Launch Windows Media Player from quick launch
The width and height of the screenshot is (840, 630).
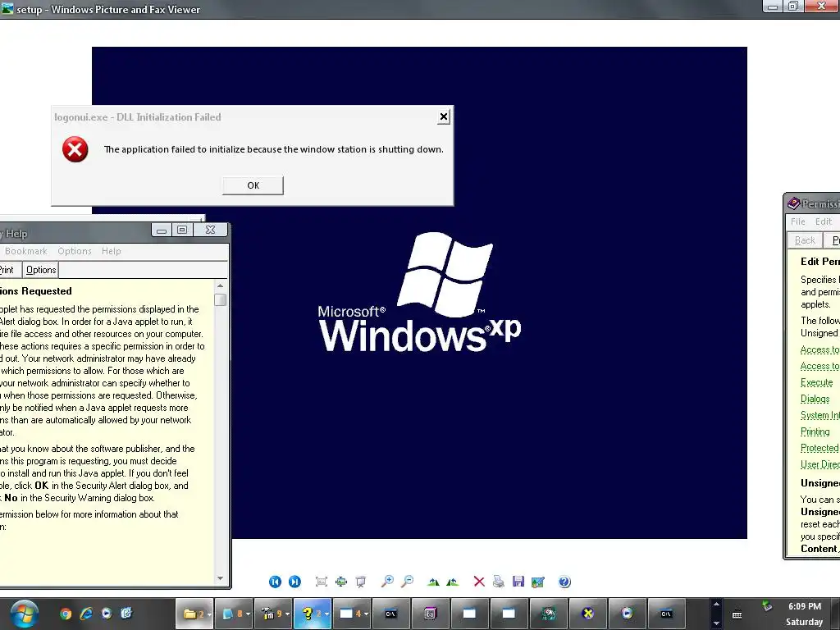pos(107,614)
